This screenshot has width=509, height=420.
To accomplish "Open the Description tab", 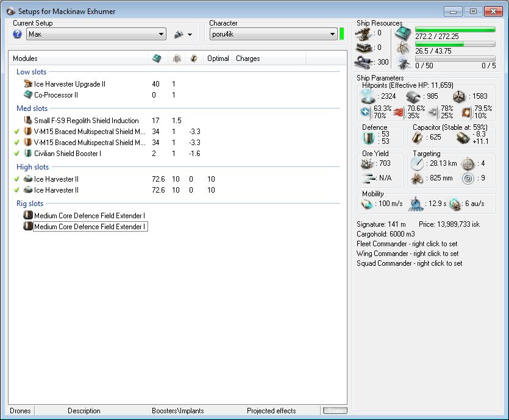I will point(84,411).
